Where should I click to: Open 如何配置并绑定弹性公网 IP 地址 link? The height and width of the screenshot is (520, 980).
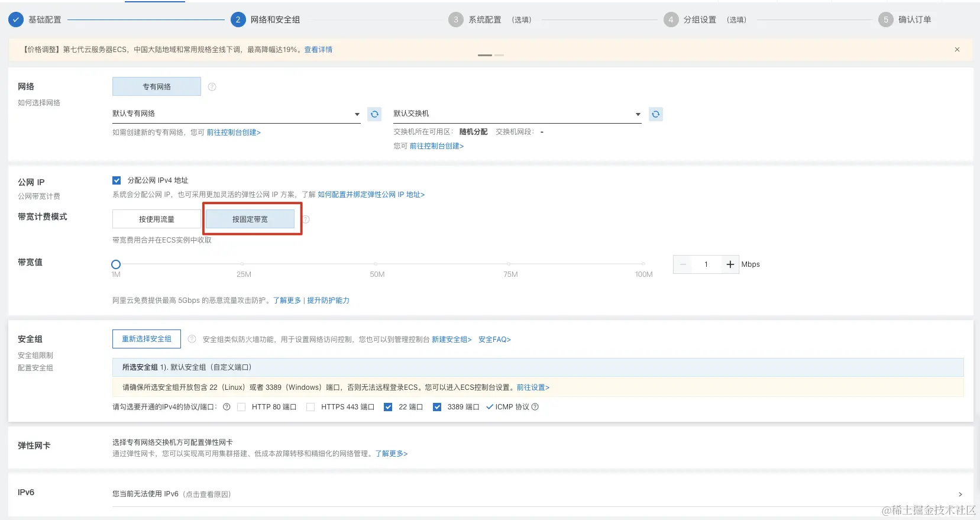tap(371, 195)
